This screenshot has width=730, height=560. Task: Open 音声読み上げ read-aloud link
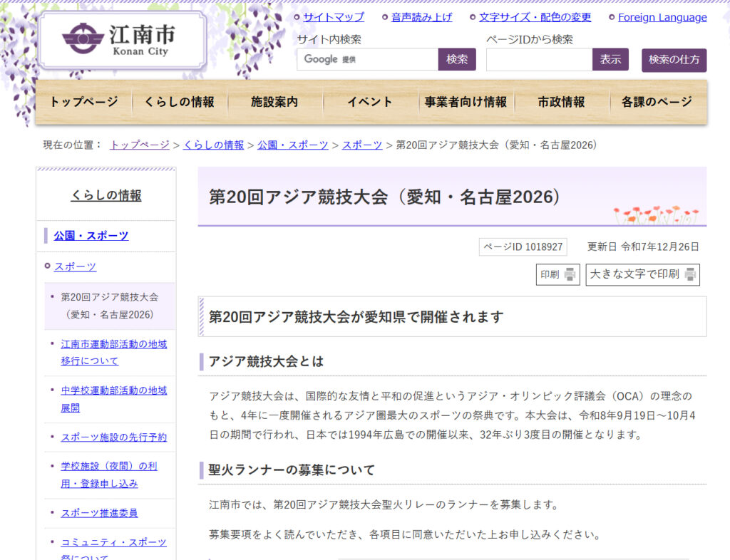(x=421, y=17)
